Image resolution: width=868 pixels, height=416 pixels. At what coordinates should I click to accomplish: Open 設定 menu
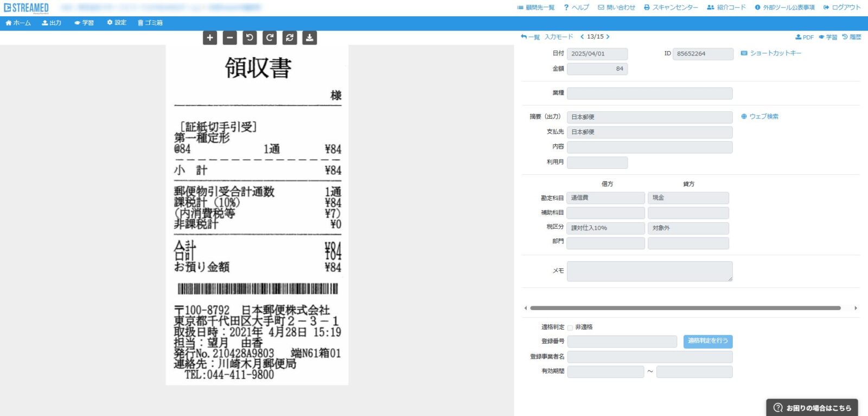click(117, 23)
